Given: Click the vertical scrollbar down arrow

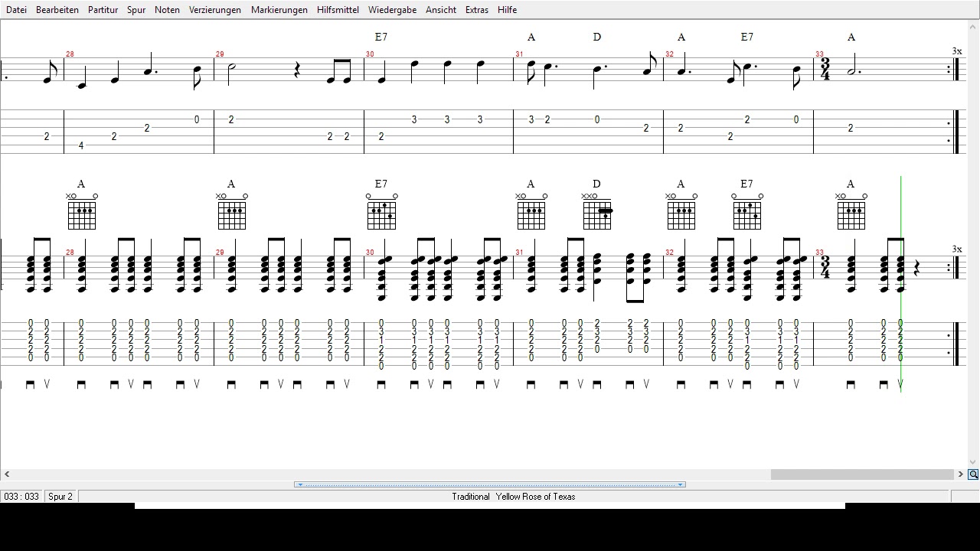Looking at the screenshot, I should 973,462.
